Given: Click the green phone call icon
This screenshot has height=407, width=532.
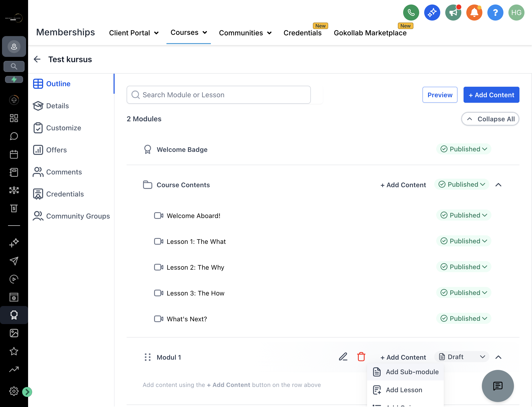Looking at the screenshot, I should coord(411,13).
